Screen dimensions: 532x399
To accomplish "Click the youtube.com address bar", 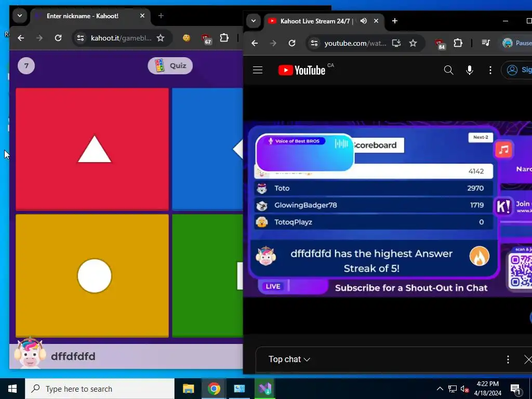I will pyautogui.click(x=355, y=43).
